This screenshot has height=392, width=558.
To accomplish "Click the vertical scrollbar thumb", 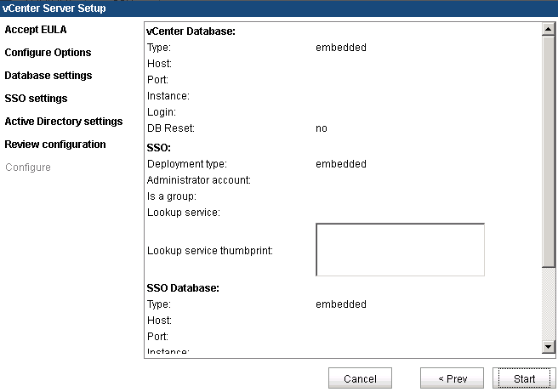I will coord(549,151).
